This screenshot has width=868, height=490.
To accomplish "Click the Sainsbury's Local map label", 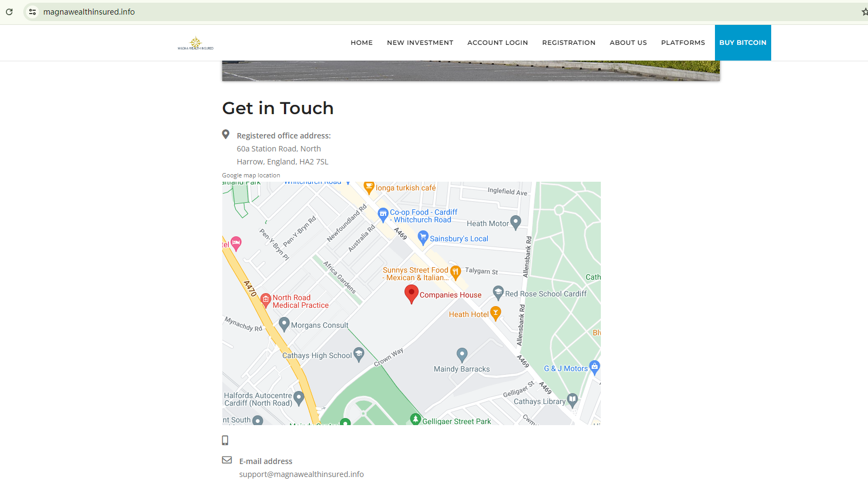I will (459, 239).
